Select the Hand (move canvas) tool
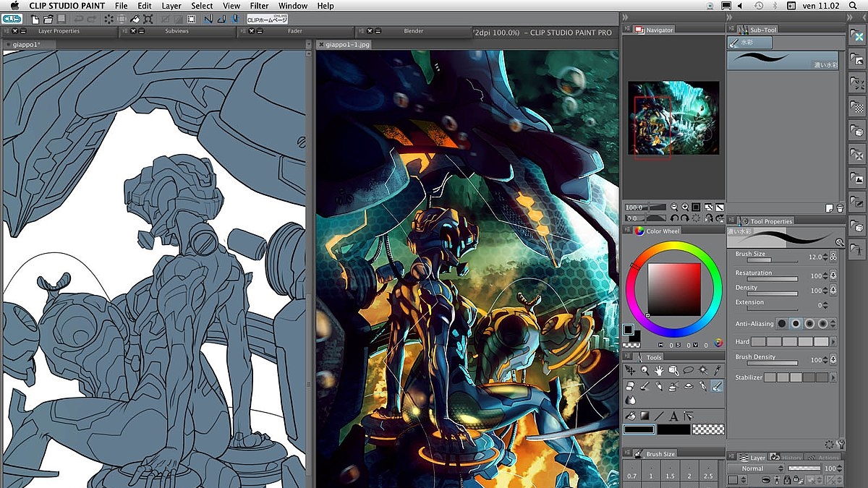This screenshot has height=488, width=868. coord(659,370)
